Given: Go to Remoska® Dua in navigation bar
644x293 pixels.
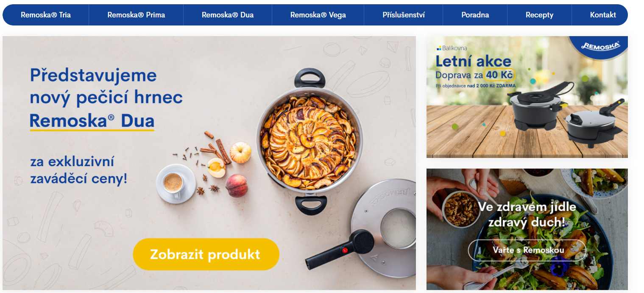Looking at the screenshot, I should coord(228,15).
